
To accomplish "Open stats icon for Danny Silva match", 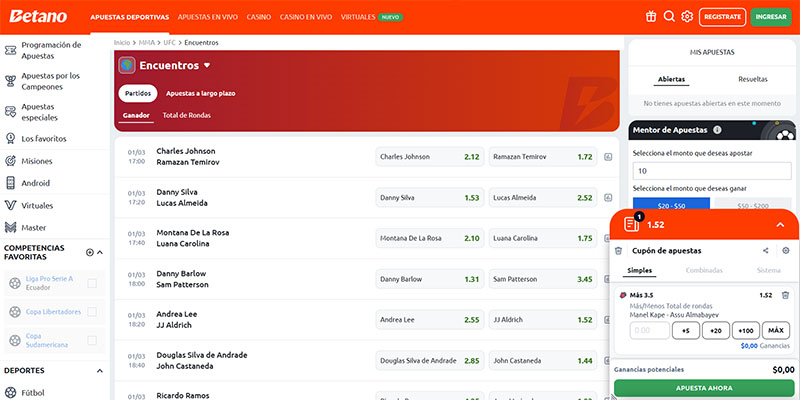I will [x=608, y=197].
